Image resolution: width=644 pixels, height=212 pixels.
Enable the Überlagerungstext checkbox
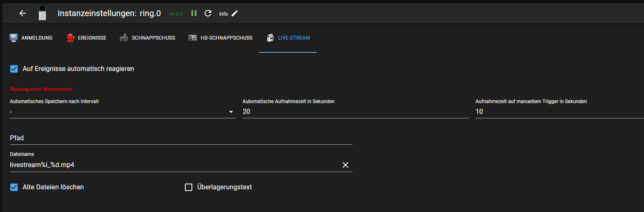point(189,187)
